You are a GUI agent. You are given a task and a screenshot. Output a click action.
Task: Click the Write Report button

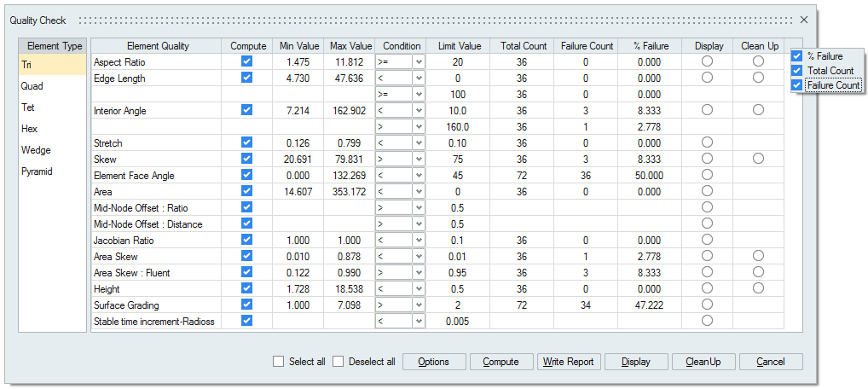coord(569,362)
